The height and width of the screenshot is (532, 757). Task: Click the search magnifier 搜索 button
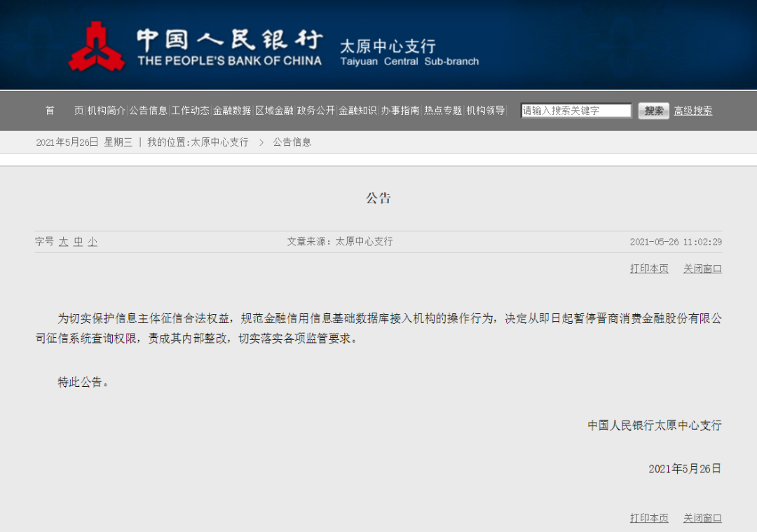pos(653,110)
